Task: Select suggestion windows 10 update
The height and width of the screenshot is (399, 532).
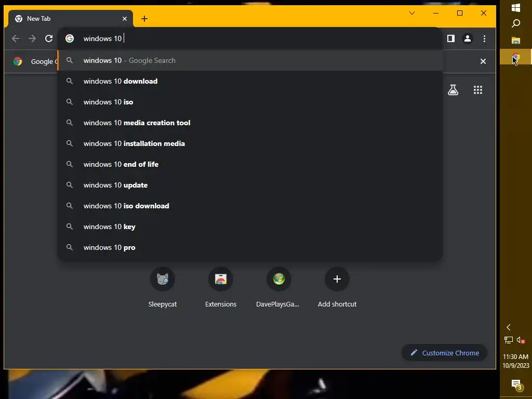Action: (250, 185)
